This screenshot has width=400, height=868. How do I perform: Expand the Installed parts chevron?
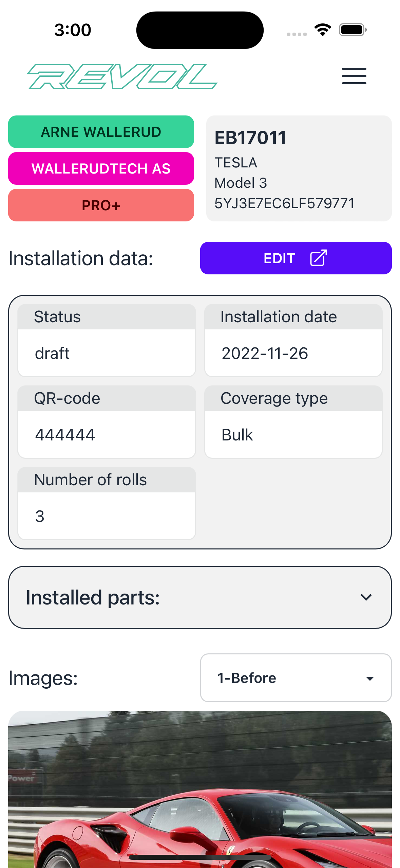[x=366, y=597]
